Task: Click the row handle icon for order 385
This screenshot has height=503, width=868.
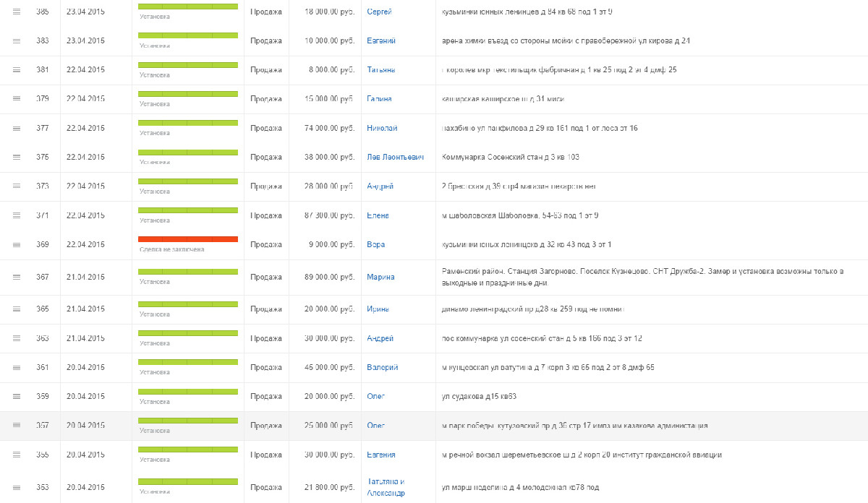Action: coord(17,12)
